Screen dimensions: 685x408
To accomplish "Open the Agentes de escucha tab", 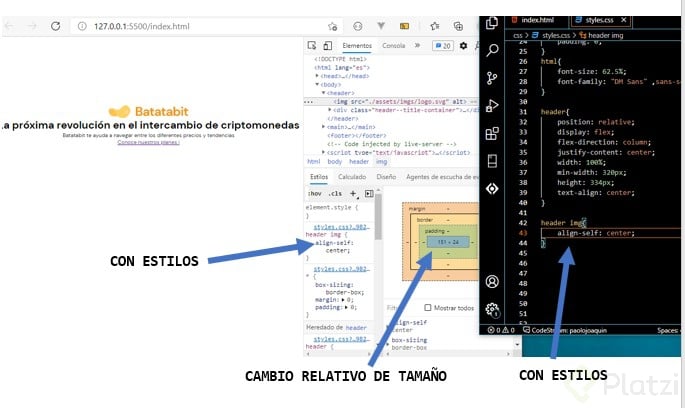I will (x=442, y=176).
